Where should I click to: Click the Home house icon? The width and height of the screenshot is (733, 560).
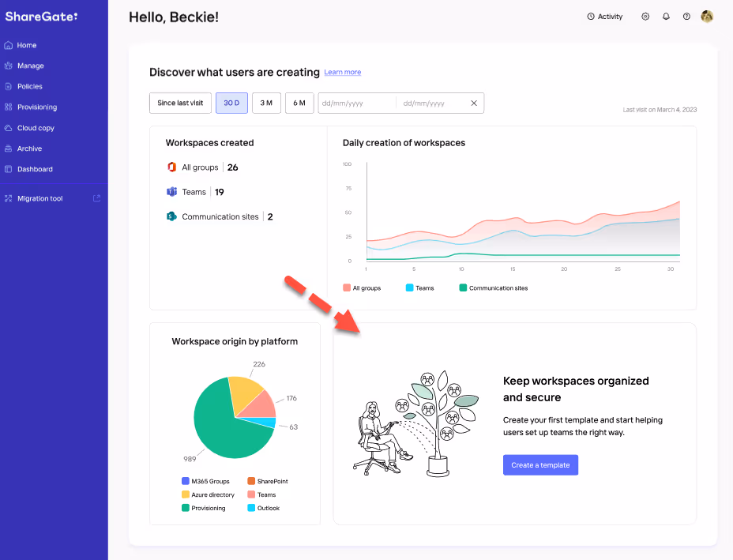tap(8, 45)
